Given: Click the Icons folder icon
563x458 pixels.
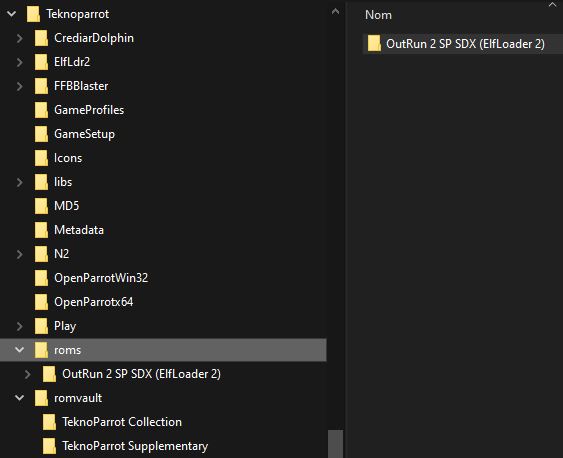Looking at the screenshot, I should [41, 158].
